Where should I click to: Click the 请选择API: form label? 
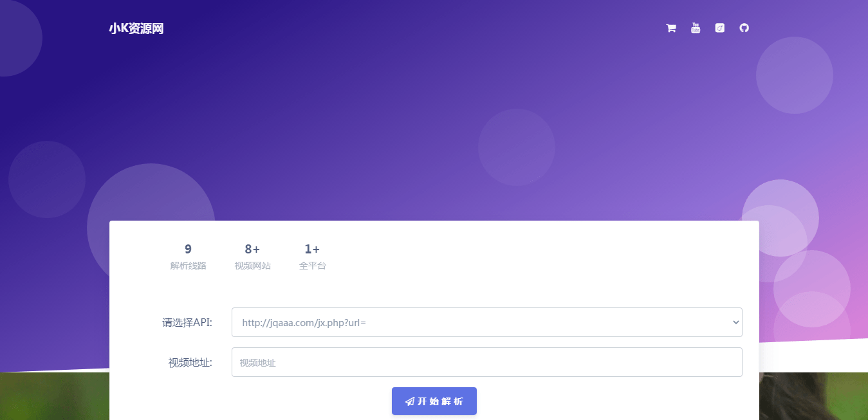(x=187, y=322)
